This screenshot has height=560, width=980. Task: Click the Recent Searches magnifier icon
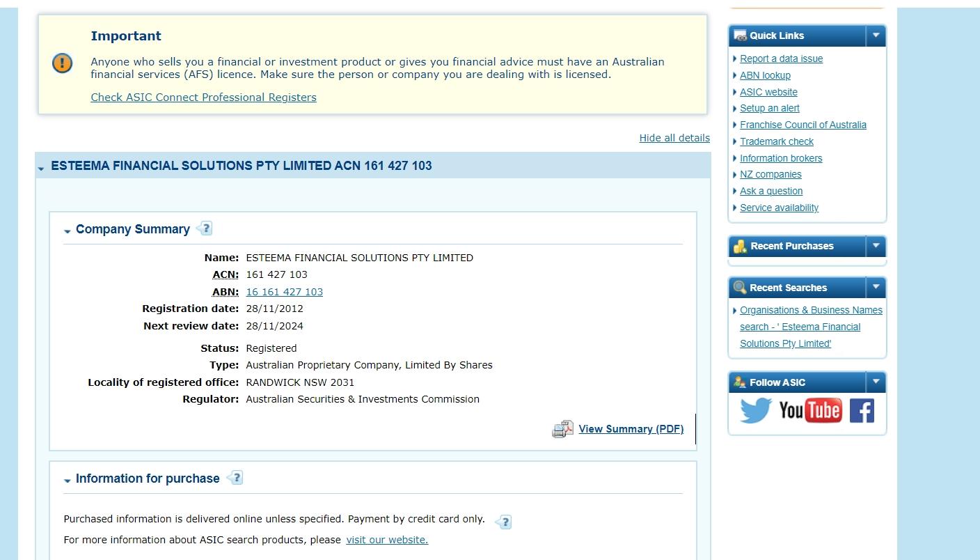740,288
